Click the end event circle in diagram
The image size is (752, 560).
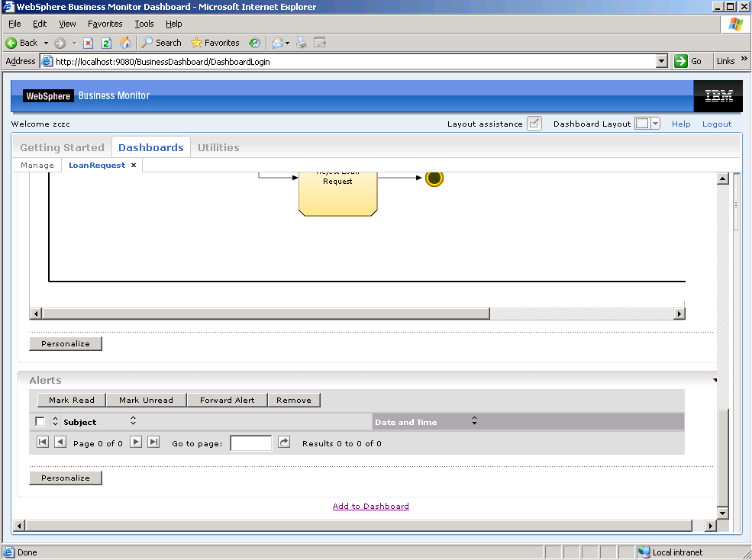[x=434, y=179]
